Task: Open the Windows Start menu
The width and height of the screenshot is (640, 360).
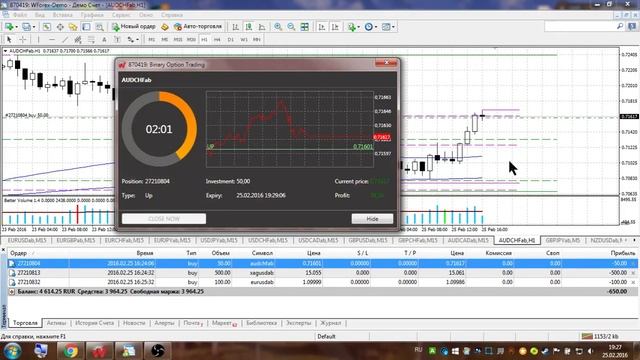Action: click(x=12, y=351)
